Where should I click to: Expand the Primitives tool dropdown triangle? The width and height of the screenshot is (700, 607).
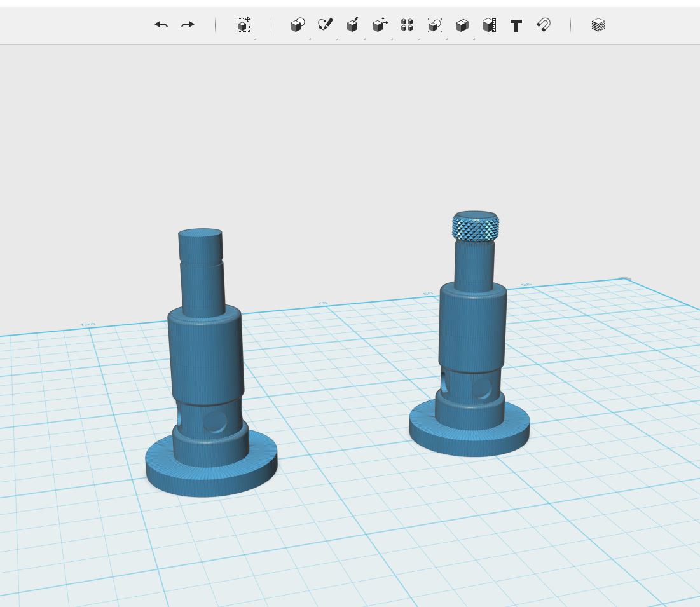[310, 39]
